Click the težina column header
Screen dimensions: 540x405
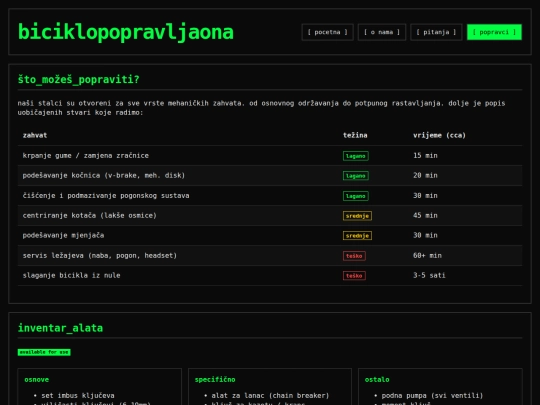pyautogui.click(x=355, y=135)
